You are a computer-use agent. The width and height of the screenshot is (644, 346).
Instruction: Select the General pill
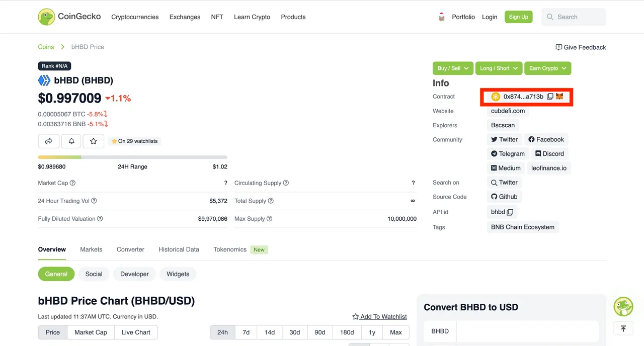click(x=56, y=274)
